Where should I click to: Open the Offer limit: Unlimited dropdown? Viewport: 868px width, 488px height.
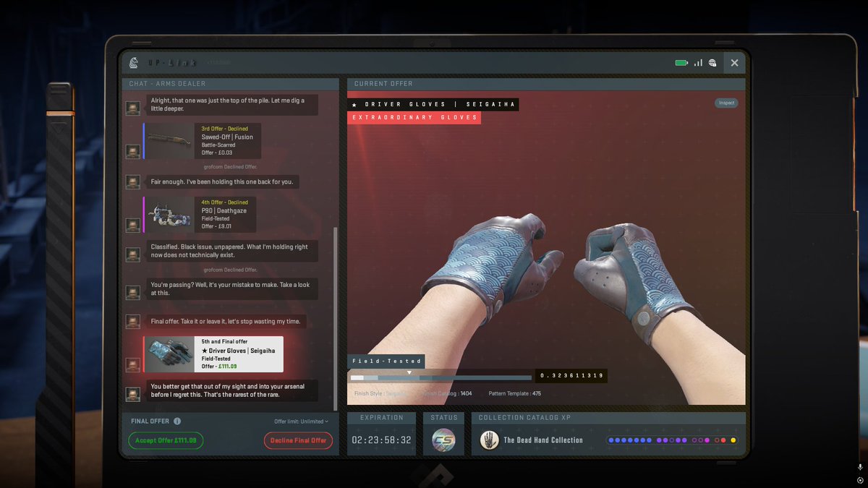tap(301, 421)
